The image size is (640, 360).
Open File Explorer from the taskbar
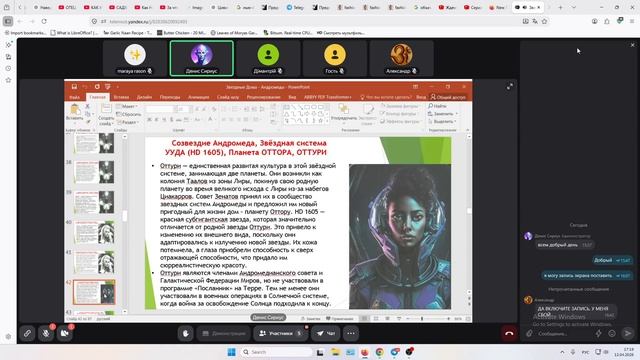(336, 352)
